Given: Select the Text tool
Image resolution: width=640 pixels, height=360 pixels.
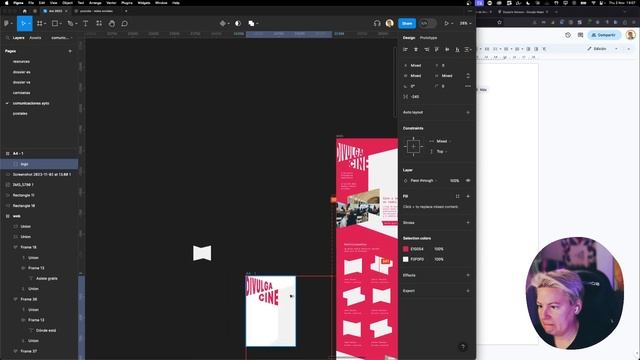Looking at the screenshot, I should click(x=85, y=24).
